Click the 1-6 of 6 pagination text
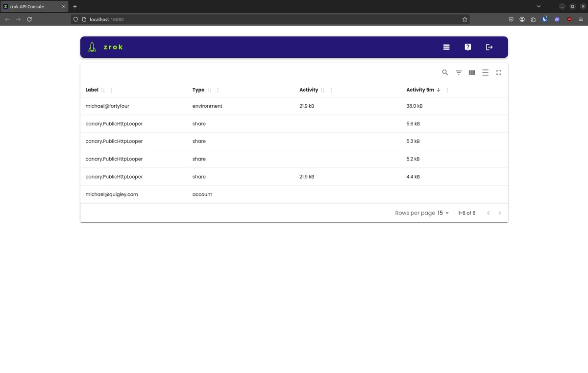 point(466,213)
